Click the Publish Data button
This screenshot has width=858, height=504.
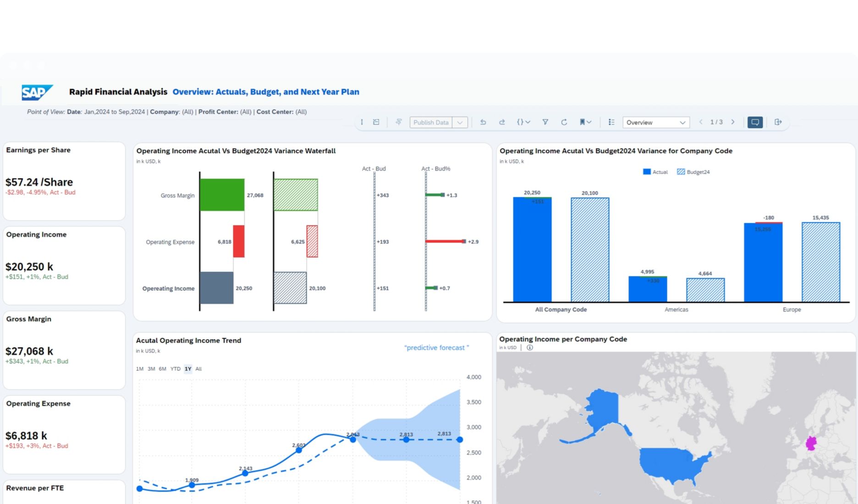[431, 122]
